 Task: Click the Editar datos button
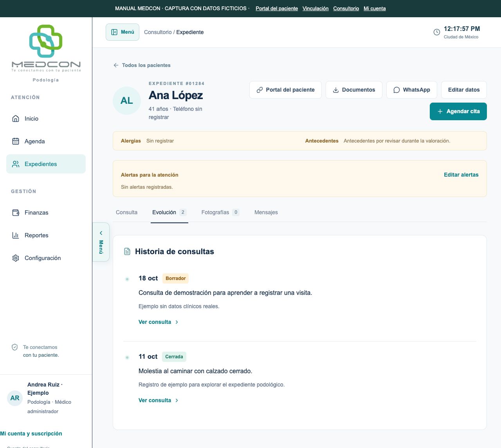click(x=464, y=90)
